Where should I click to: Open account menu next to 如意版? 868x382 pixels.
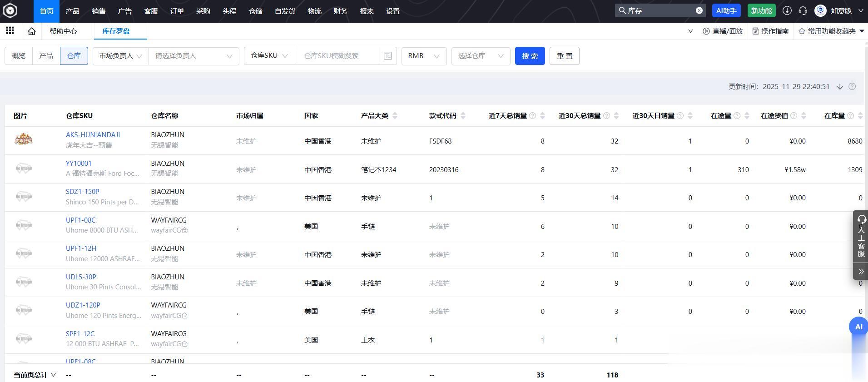coord(861,10)
